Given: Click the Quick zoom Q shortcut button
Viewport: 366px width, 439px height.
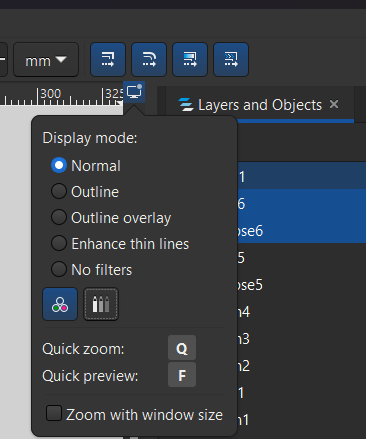Looking at the screenshot, I should [182, 349].
